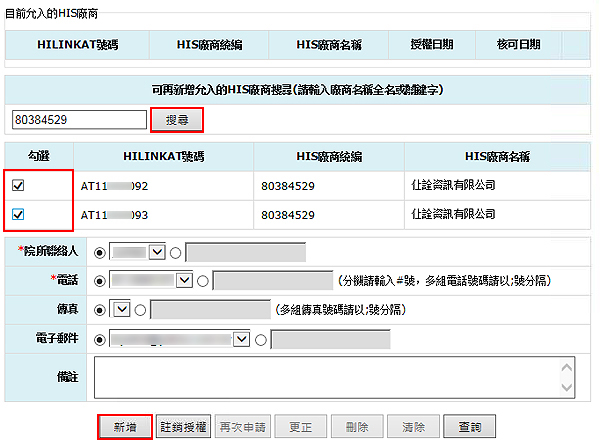Click the 搜尋 search button
600x447 pixels.
(177, 120)
